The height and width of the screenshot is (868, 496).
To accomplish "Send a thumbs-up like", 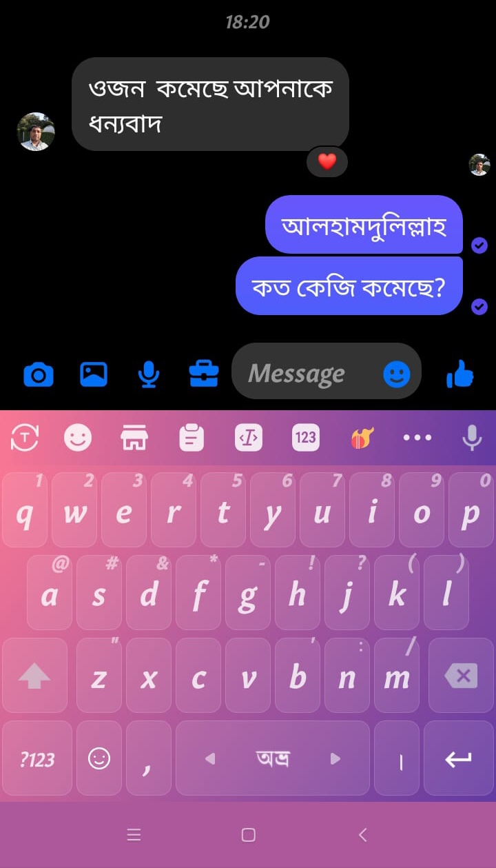I will 460,374.
